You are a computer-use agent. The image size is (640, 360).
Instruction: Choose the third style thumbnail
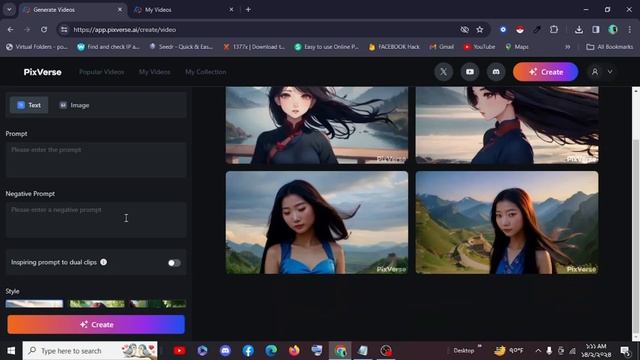coord(158,303)
